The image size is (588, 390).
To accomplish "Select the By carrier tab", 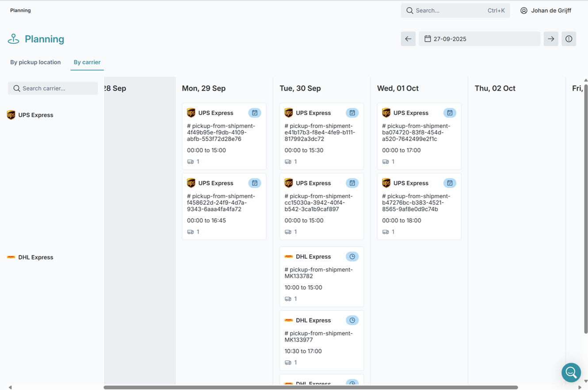I will pos(87,62).
